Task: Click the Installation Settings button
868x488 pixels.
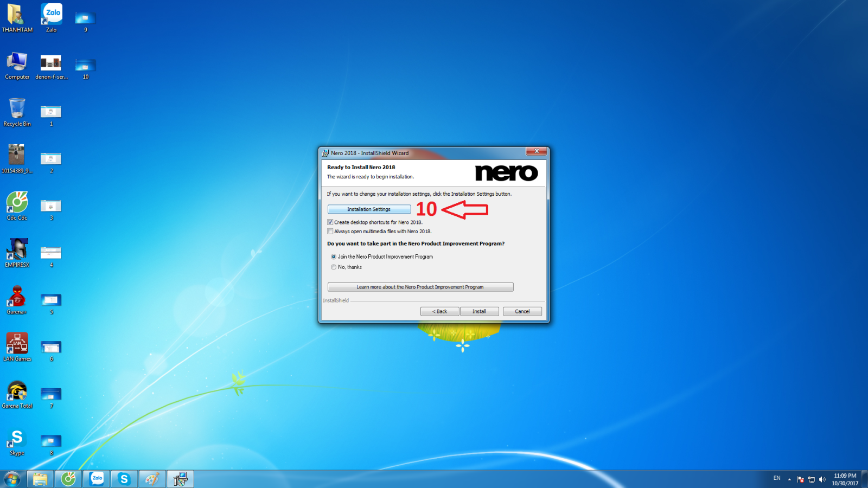Action: click(369, 209)
